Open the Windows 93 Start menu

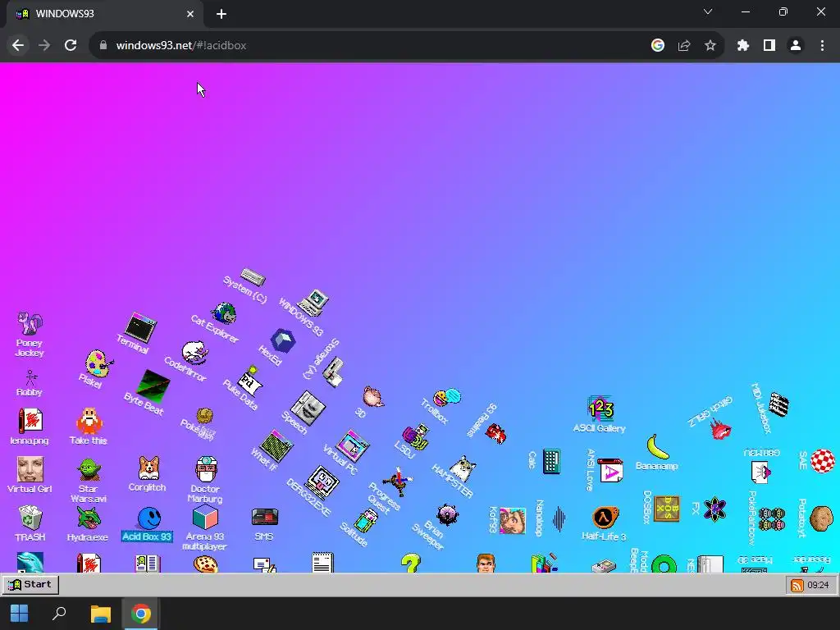pyautogui.click(x=30, y=584)
